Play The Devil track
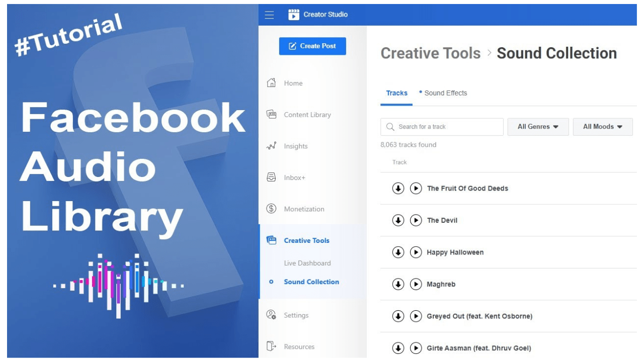The height and width of the screenshot is (362, 644). coord(416,220)
